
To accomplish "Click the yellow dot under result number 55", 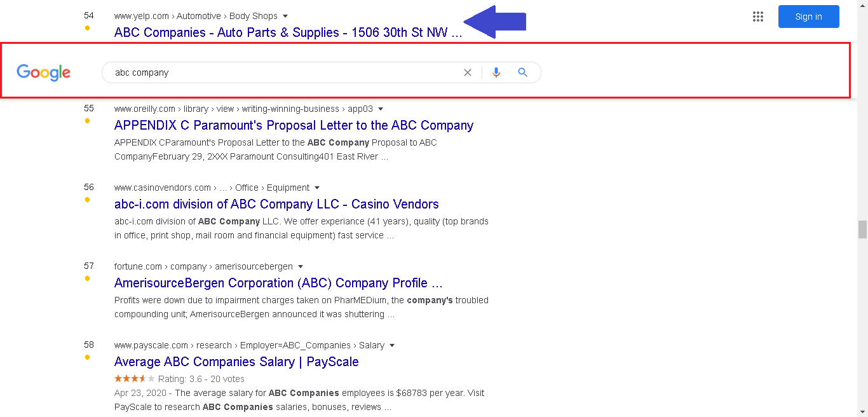I will (88, 121).
